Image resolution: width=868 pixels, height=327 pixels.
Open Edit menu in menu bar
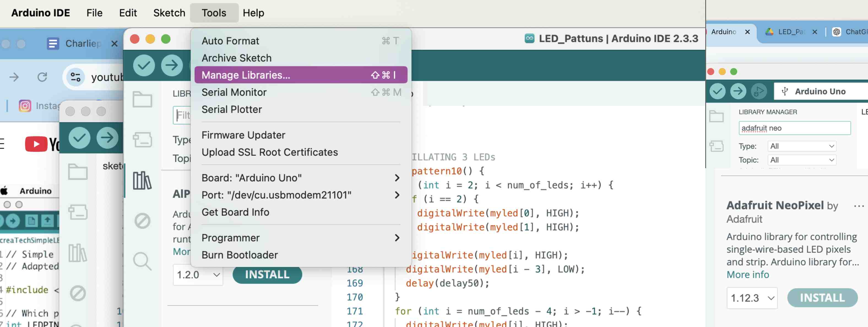(x=128, y=13)
